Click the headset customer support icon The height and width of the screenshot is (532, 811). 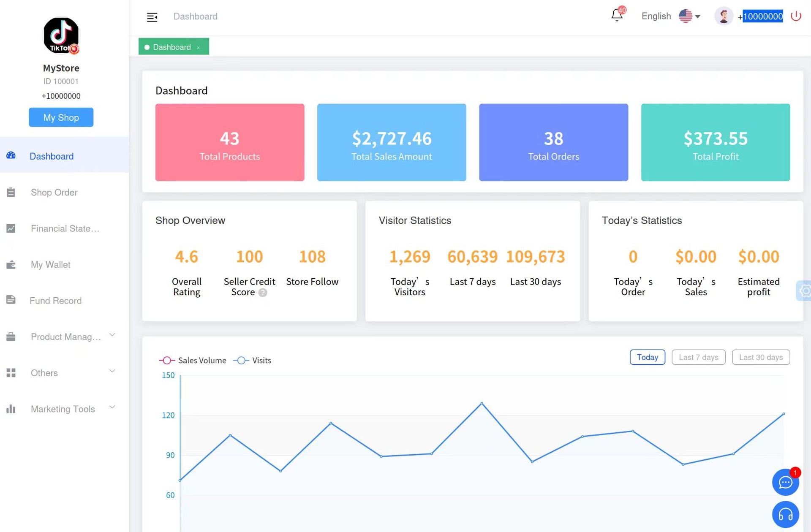(x=785, y=514)
